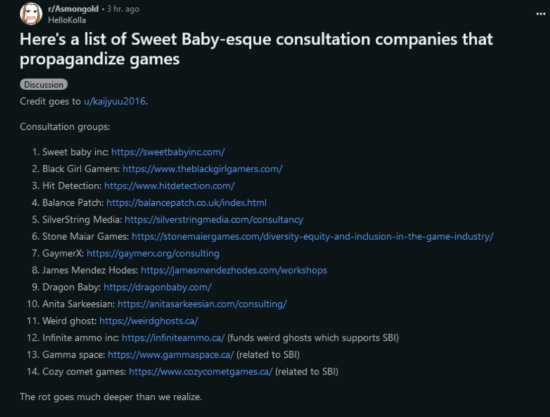
Task: Follow the gaymerx.org consulting link
Action: click(x=153, y=253)
